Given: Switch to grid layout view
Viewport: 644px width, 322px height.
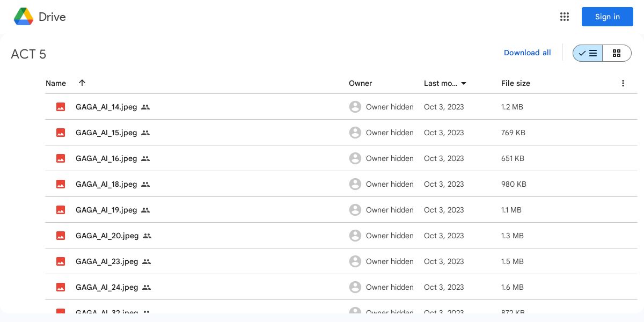Looking at the screenshot, I should pos(617,53).
